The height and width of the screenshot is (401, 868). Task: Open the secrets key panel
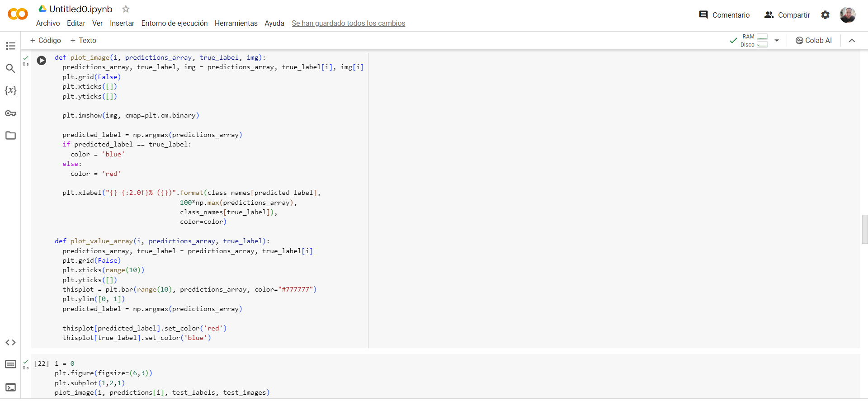coord(10,113)
